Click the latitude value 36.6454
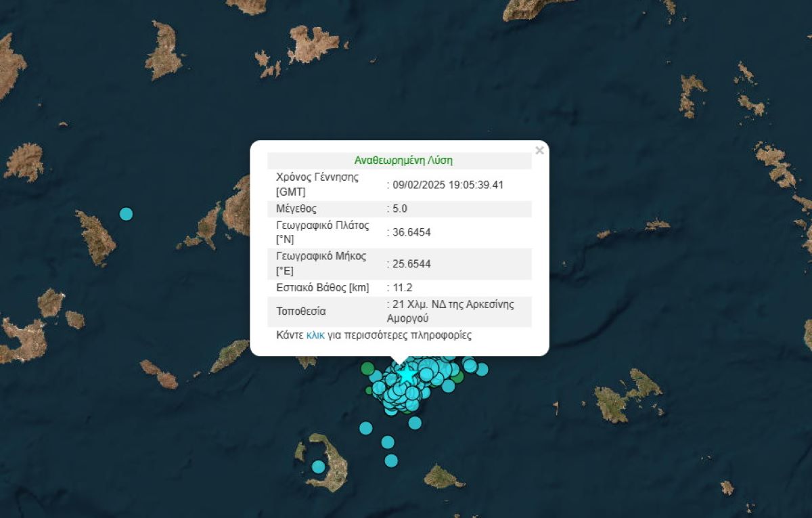812x518 pixels. (x=411, y=232)
